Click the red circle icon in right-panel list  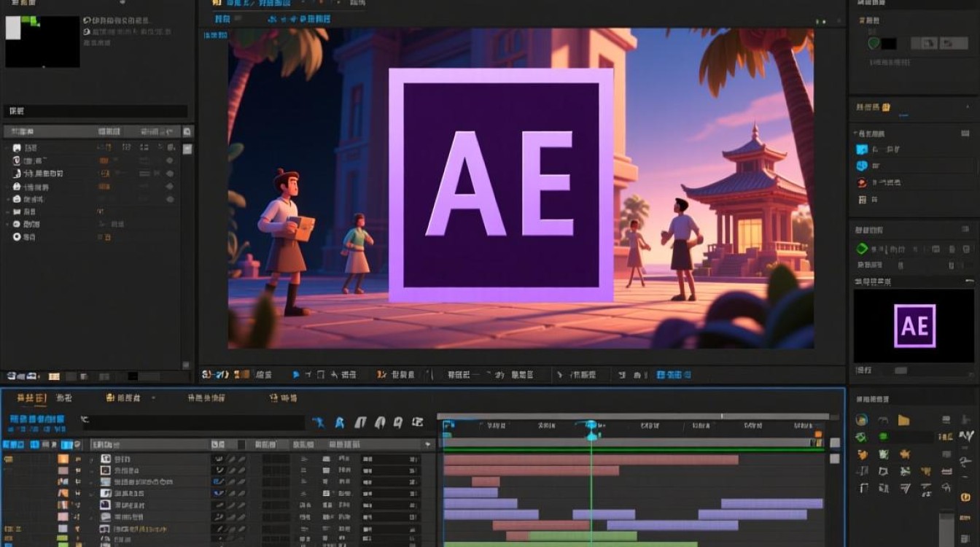[x=862, y=183]
